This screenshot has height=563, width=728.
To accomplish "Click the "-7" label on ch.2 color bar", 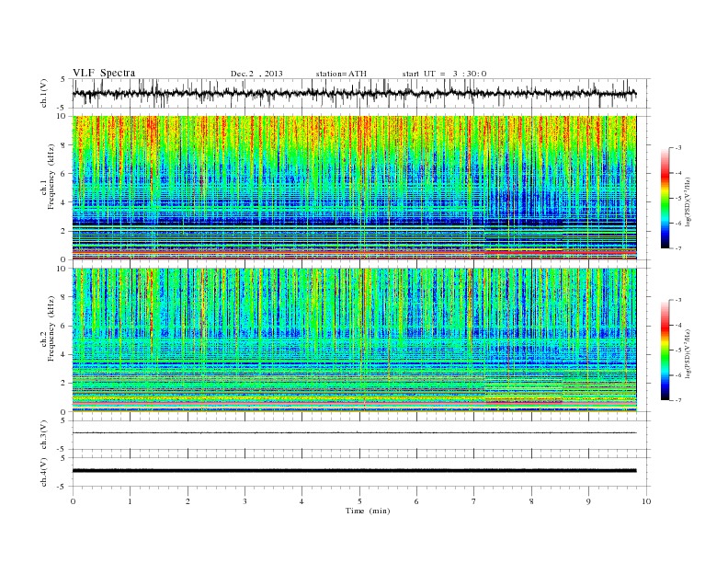I will pyautogui.click(x=678, y=400).
